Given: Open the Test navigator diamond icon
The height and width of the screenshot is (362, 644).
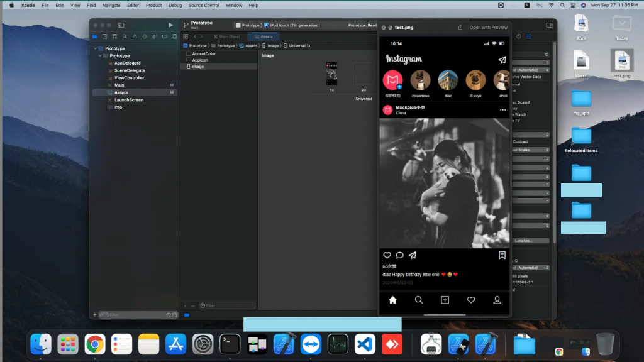Looking at the screenshot, I should point(145,36).
